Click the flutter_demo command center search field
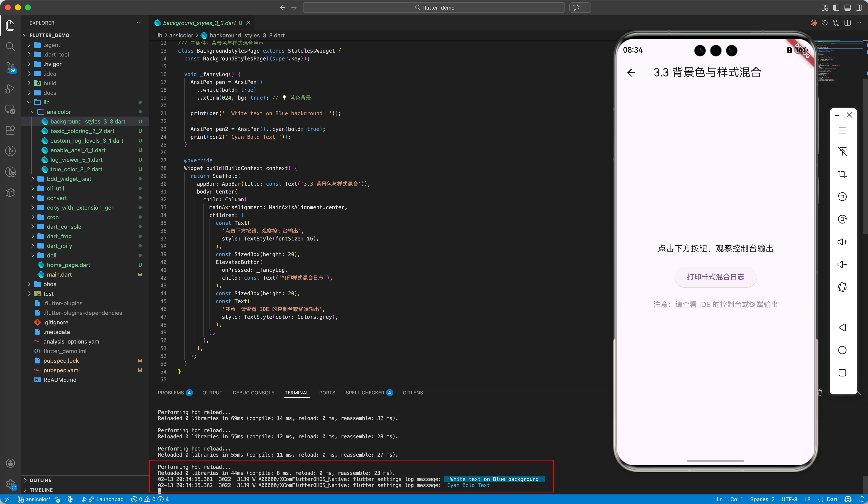 pyautogui.click(x=434, y=8)
